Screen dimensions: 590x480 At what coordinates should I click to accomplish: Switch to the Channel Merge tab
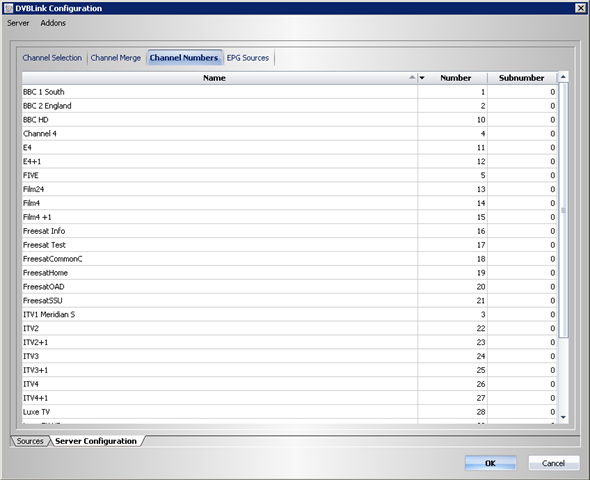[116, 58]
